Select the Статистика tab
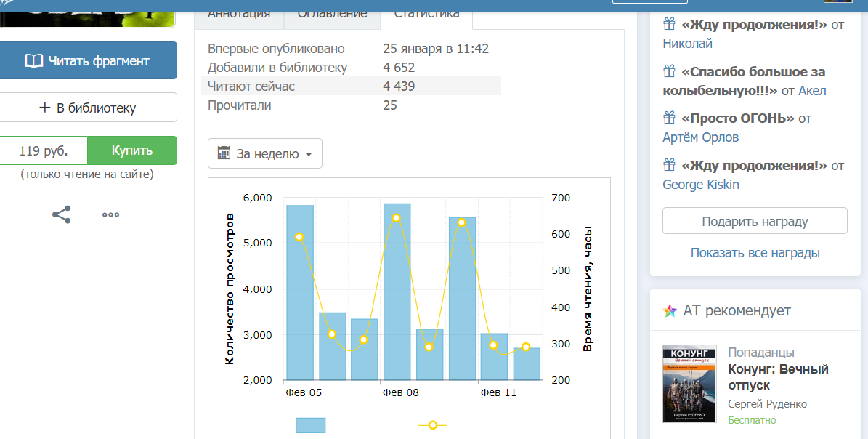The height and width of the screenshot is (439, 868). point(426,13)
